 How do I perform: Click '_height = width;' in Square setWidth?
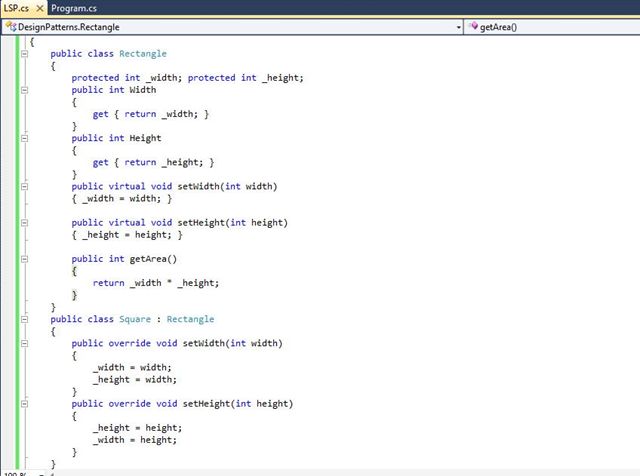coord(135,380)
